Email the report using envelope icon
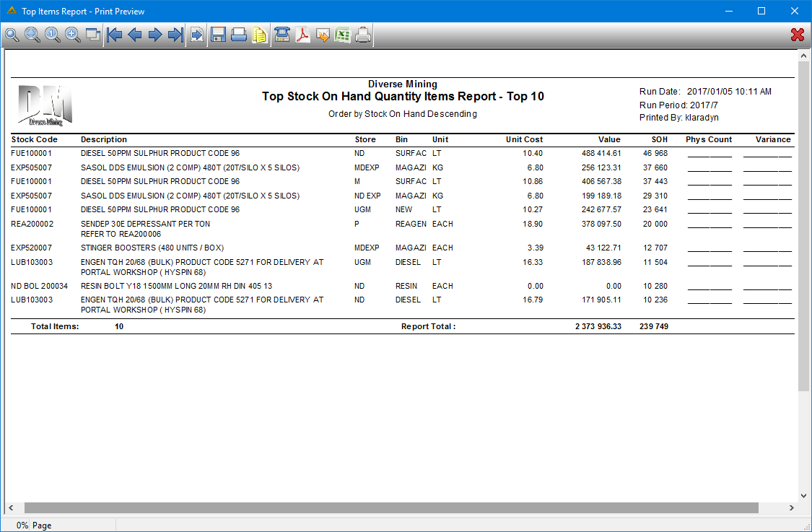812x532 pixels. (x=323, y=35)
